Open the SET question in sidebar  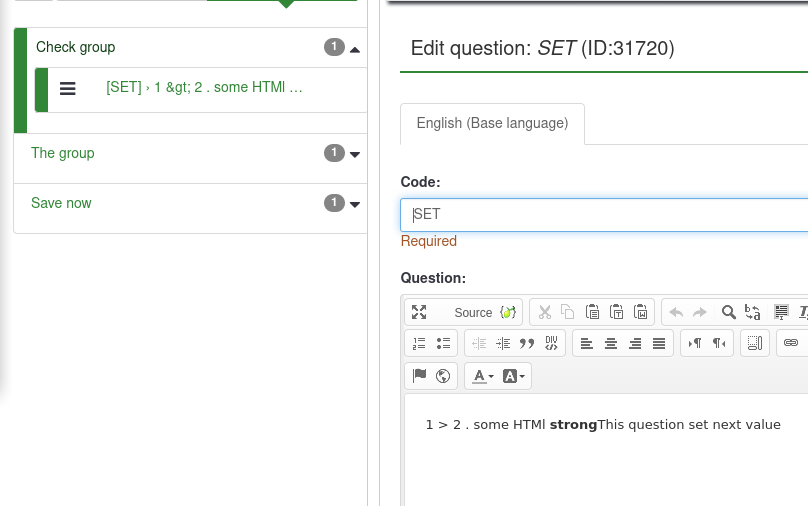tap(204, 88)
